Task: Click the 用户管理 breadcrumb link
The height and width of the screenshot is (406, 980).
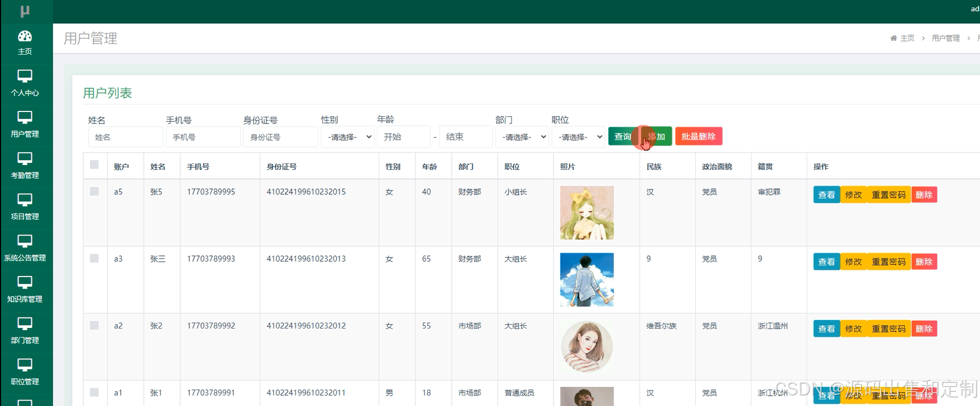Action: (946, 38)
